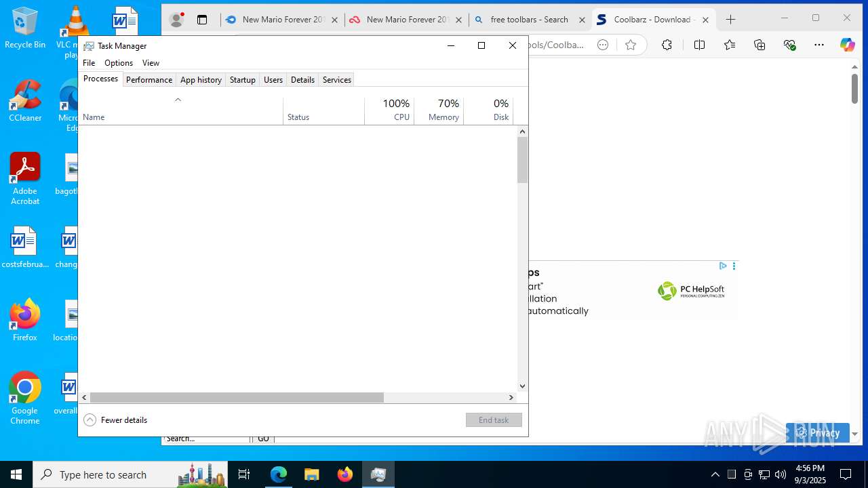
Task: Click the Privacy button on webpage
Action: tap(817, 432)
